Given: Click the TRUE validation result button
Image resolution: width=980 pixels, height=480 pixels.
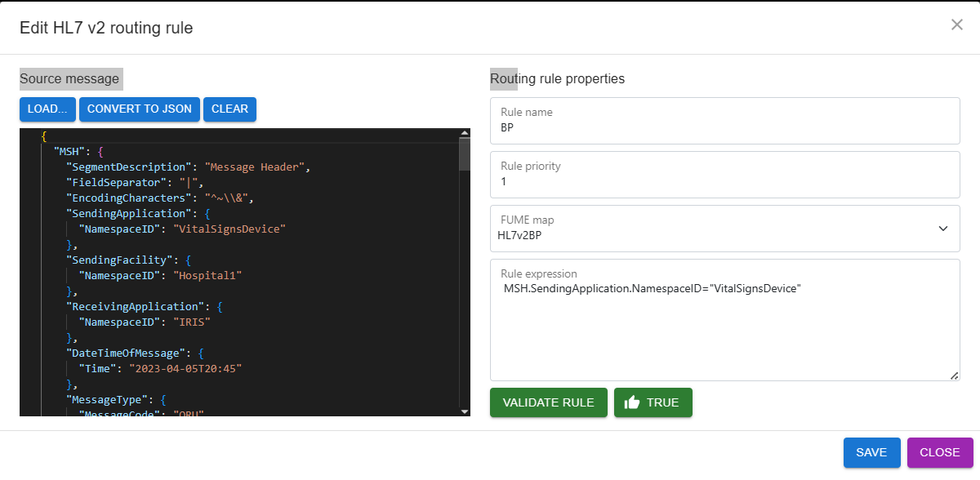Looking at the screenshot, I should pos(653,402).
